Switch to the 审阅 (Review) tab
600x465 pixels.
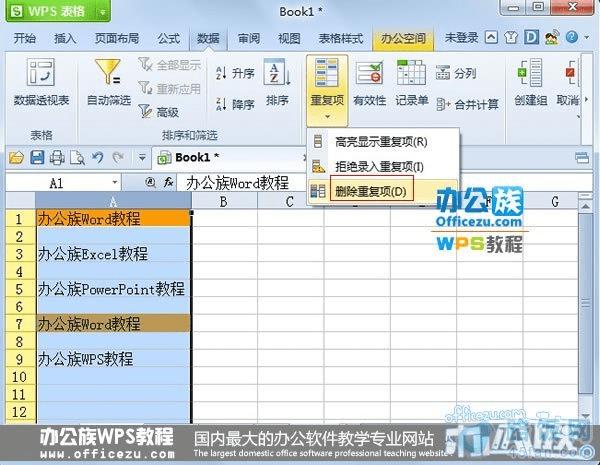249,38
